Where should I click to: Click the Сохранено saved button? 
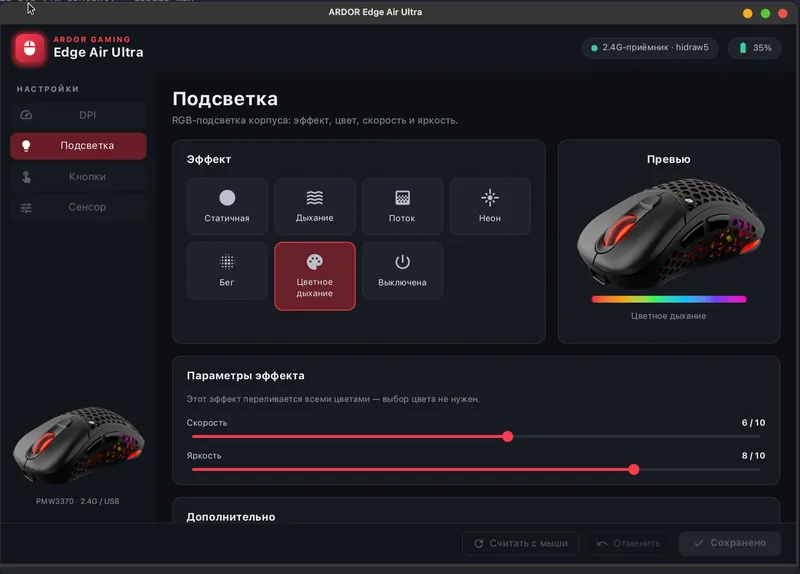pos(730,543)
